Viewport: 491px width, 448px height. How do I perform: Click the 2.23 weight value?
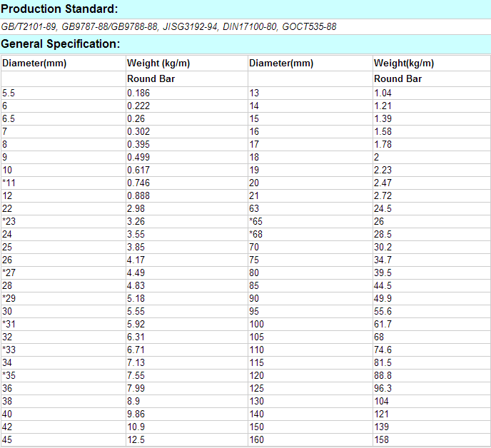pyautogui.click(x=383, y=170)
